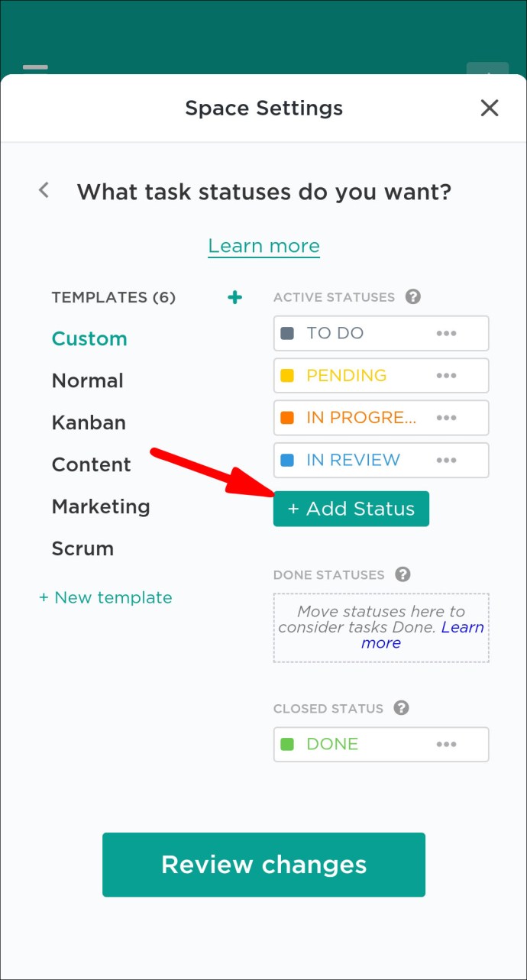Click the Active Statuses help icon
The width and height of the screenshot is (527, 980).
point(413,296)
